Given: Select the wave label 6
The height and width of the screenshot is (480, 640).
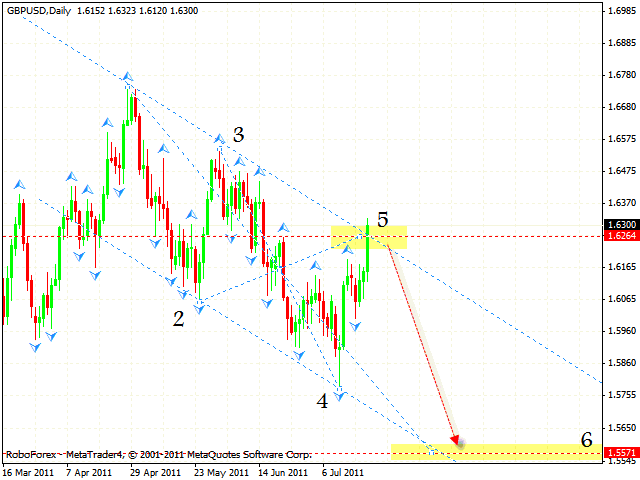Looking at the screenshot, I should [587, 440].
